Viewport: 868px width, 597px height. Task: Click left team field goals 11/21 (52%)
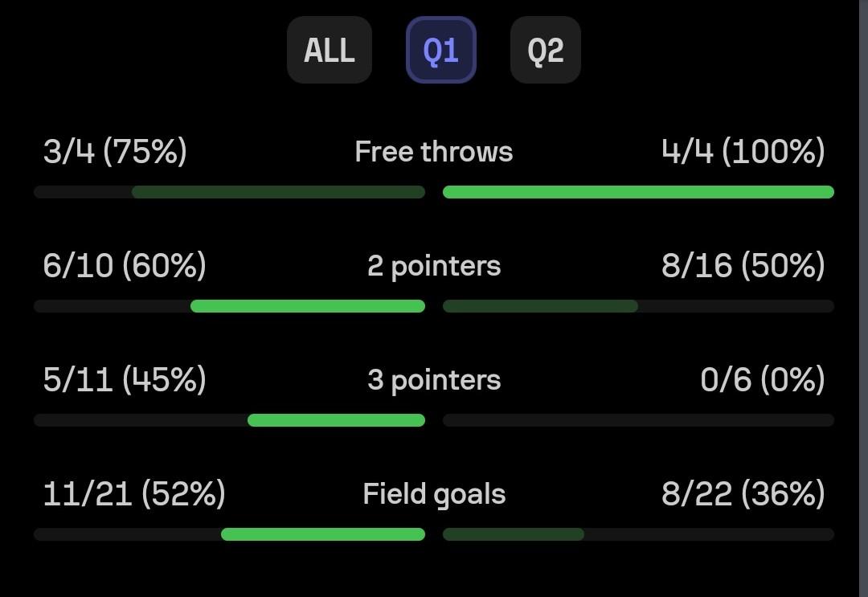[x=134, y=493]
